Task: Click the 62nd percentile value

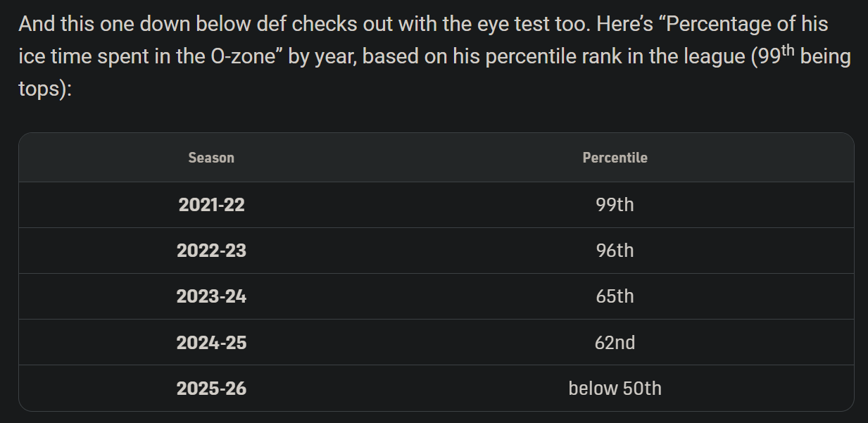Action: [x=615, y=342]
